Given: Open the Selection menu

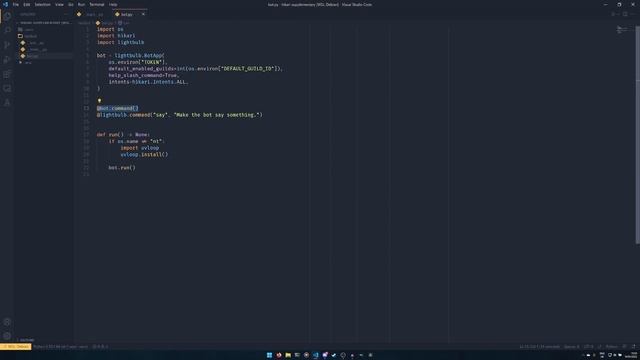Looking at the screenshot, I should click(x=42, y=4).
